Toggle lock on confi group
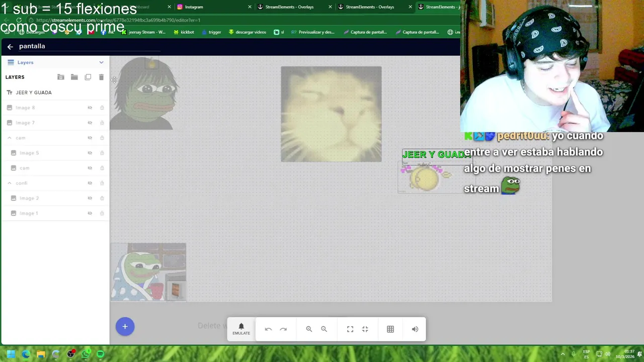 102,183
